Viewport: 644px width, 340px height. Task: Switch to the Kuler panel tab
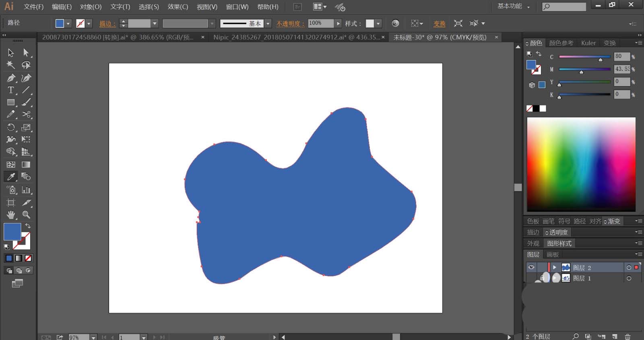[588, 43]
